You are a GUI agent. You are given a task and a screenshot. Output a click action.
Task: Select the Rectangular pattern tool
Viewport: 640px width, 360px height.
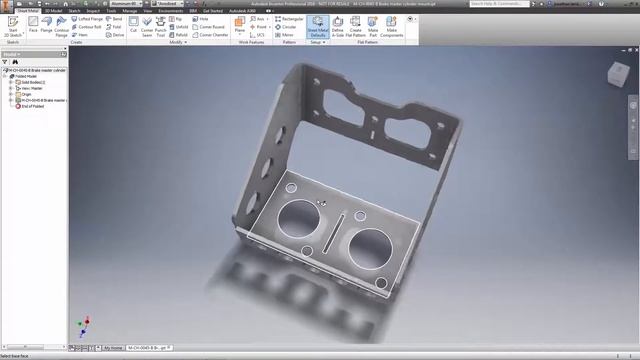tap(289, 19)
